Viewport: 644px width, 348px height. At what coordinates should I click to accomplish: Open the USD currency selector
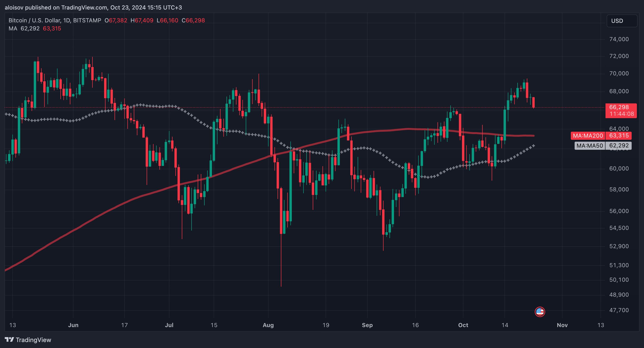(x=621, y=21)
